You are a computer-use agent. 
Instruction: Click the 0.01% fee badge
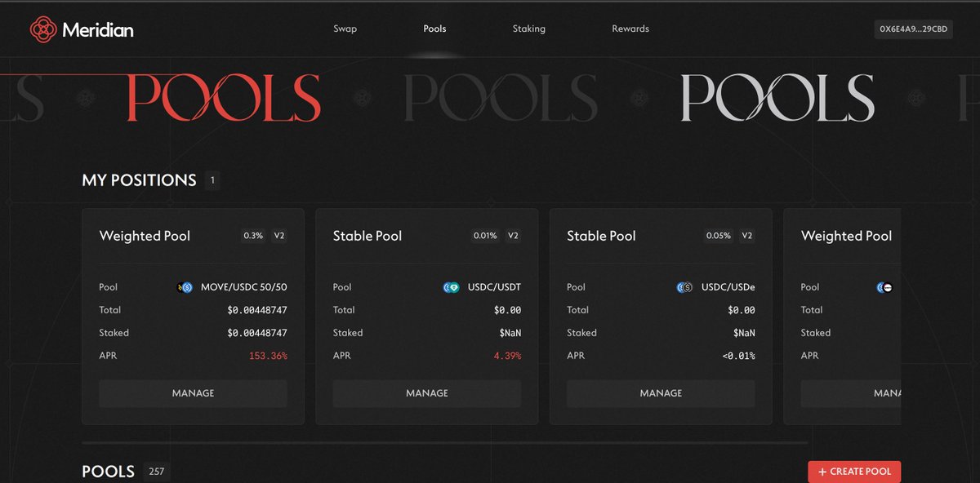[x=485, y=236]
